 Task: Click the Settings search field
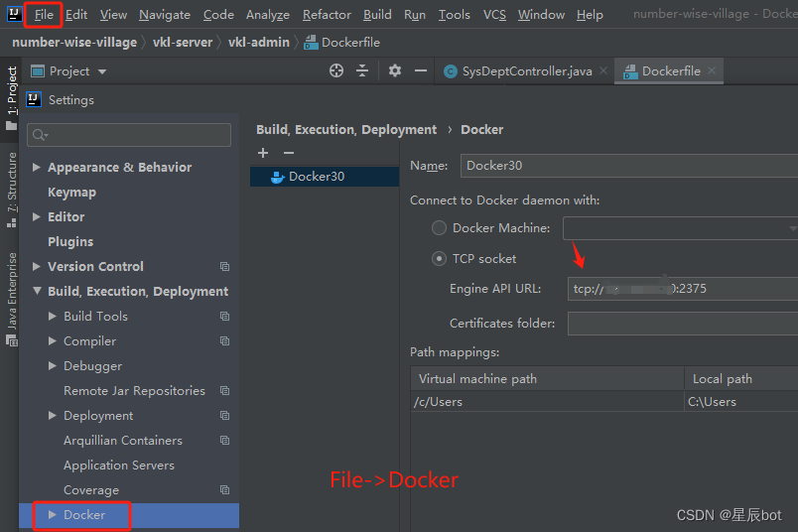tap(129, 135)
